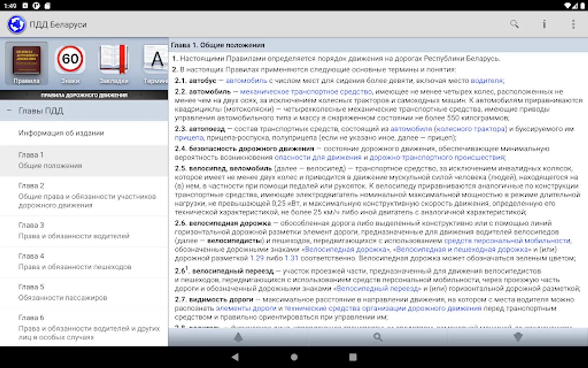This screenshot has width=588, height=368.
Task: Follow the средств персональной мобильности link
Action: (x=508, y=240)
